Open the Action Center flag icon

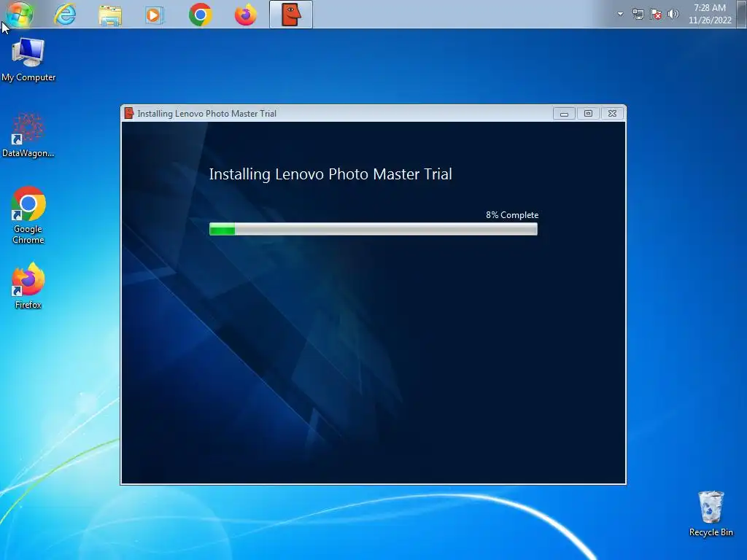656,15
